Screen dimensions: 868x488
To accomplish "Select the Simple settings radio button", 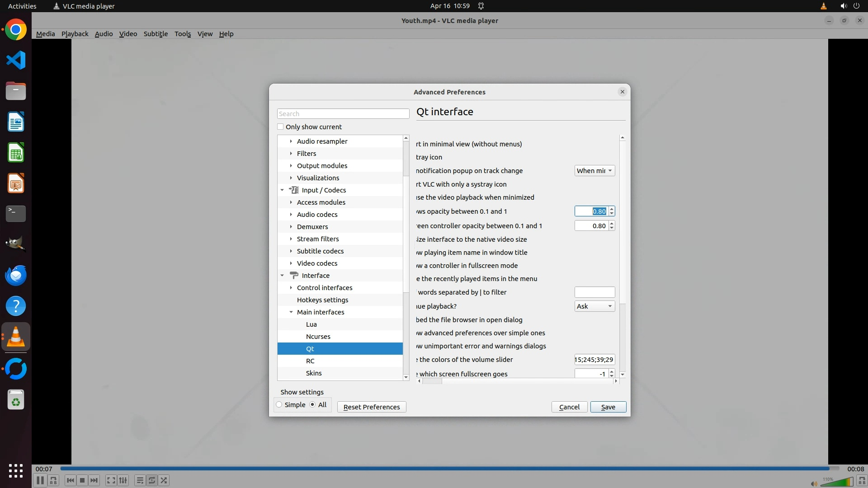I will 279,405.
